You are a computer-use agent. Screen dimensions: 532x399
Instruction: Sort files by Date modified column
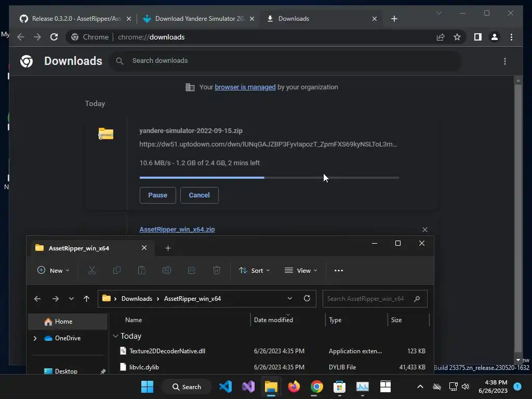(x=273, y=320)
